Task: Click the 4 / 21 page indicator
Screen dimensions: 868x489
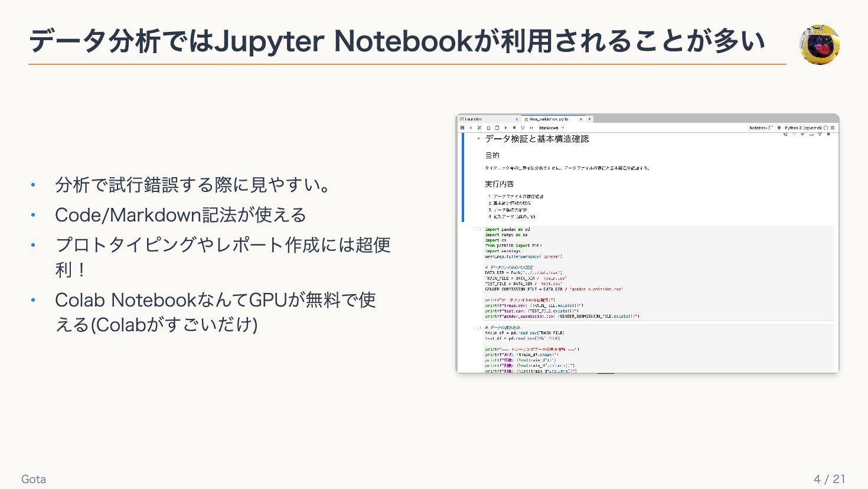Action: (829, 479)
